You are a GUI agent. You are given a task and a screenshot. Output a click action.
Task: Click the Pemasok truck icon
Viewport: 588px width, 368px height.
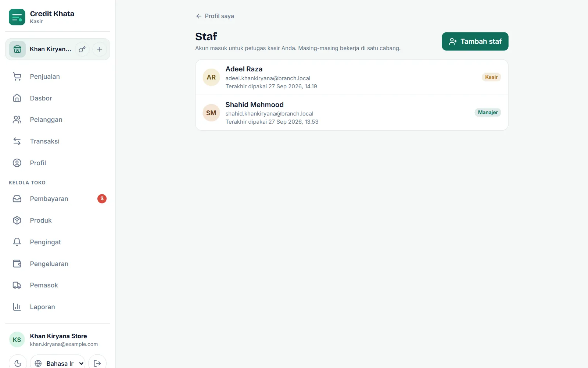[x=17, y=285]
